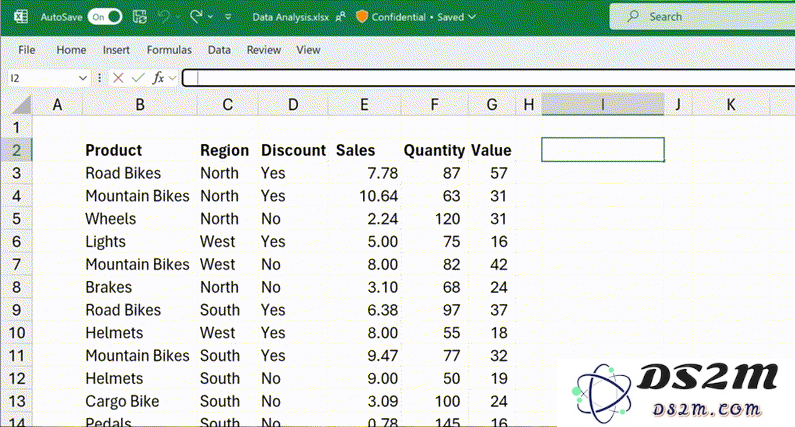This screenshot has height=427, width=795.
Task: Click the Save icon in the title bar
Action: click(140, 17)
